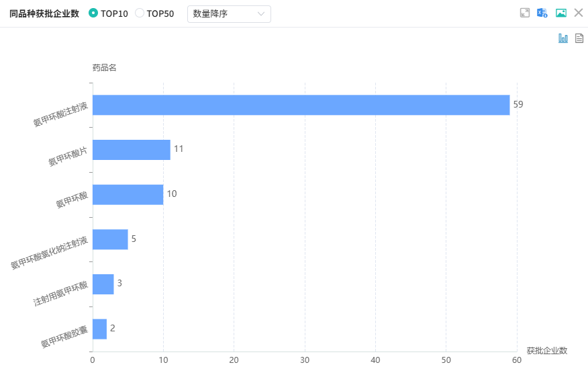Screen dimensions: 588x371
Task: Switch to data table view
Action: [579, 38]
